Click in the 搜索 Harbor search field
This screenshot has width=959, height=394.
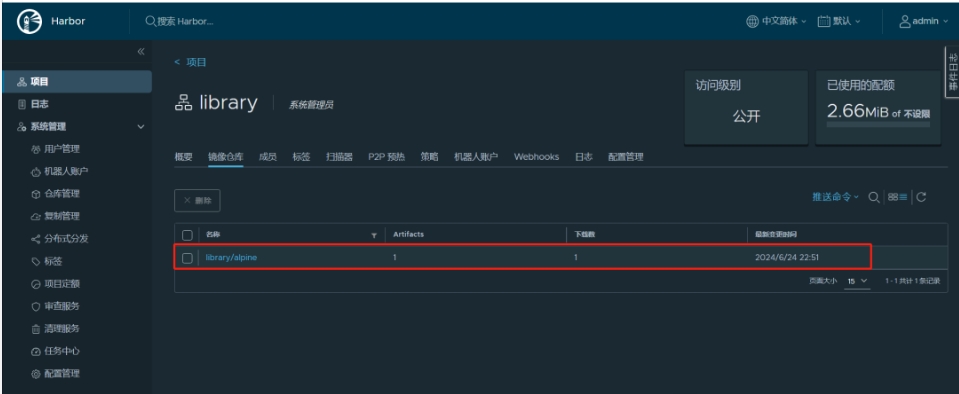[x=185, y=21]
